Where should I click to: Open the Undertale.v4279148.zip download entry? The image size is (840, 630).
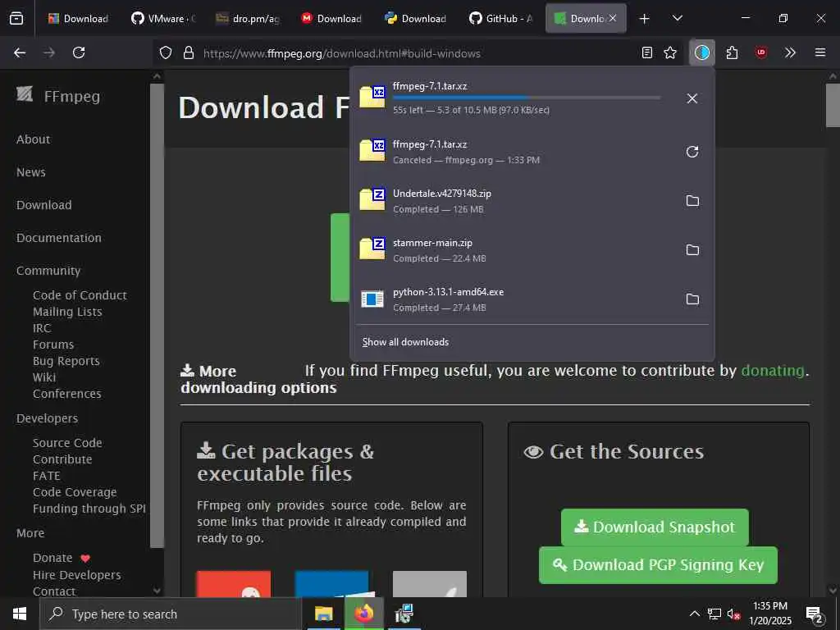[x=514, y=201]
